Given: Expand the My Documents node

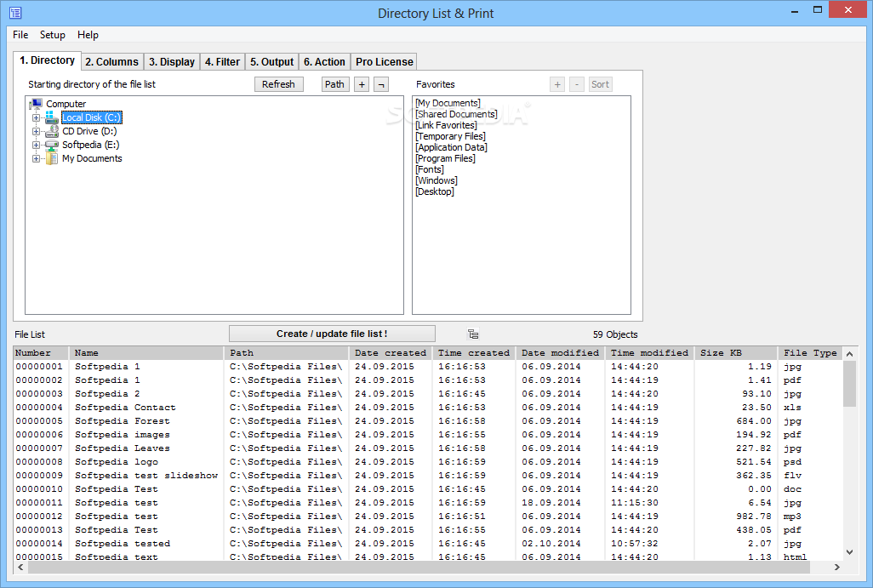Looking at the screenshot, I should click(36, 158).
